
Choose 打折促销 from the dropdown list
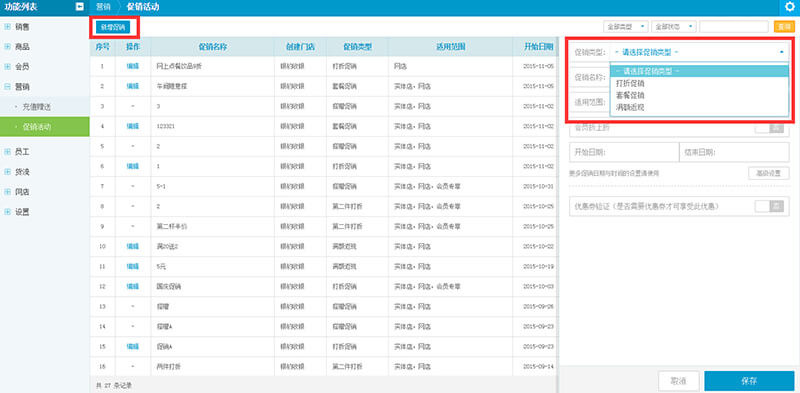click(699, 83)
